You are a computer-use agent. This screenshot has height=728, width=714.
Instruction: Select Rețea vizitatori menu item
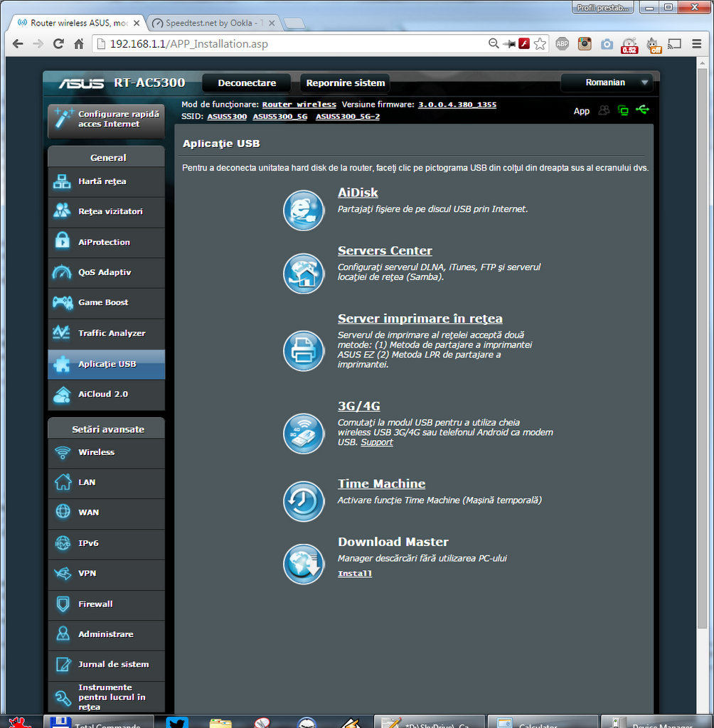tap(107, 212)
